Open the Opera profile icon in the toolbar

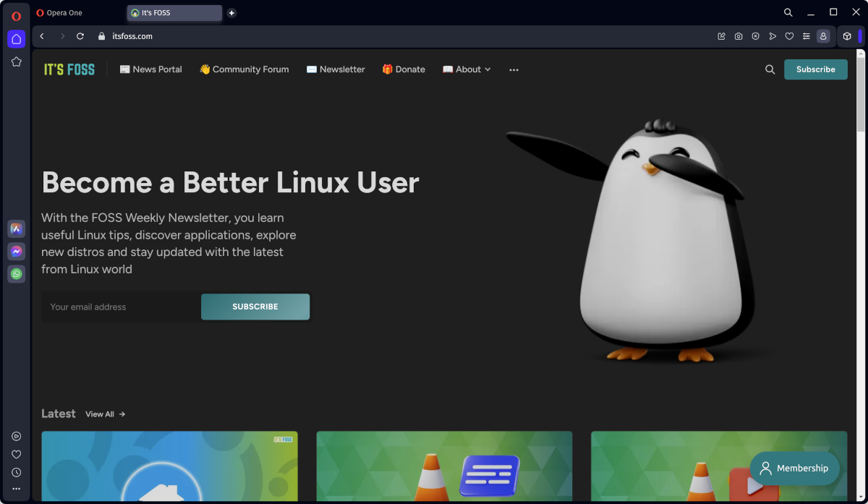click(823, 35)
